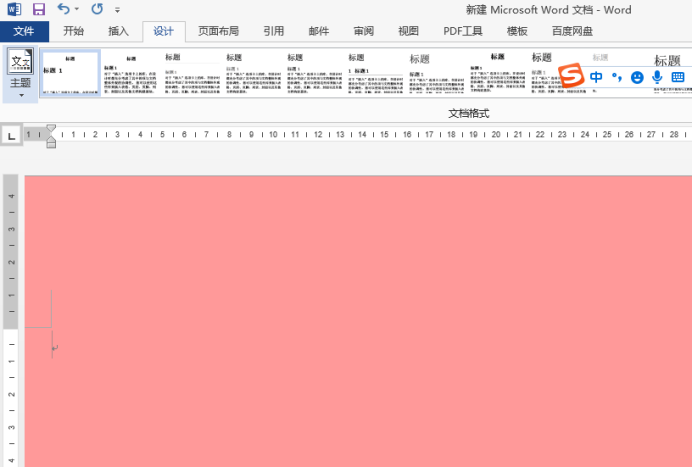The height and width of the screenshot is (468, 693).
Task: Switch to the 插入 tab
Action: coord(118,31)
